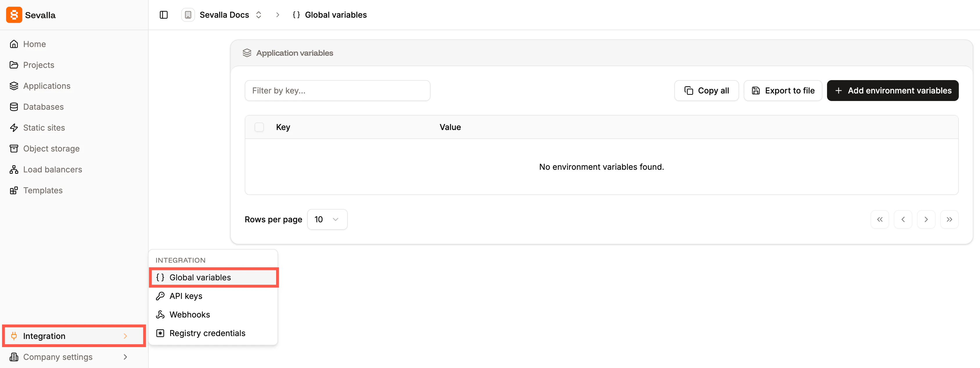This screenshot has width=980, height=368.
Task: Go to next page
Action: (926, 219)
